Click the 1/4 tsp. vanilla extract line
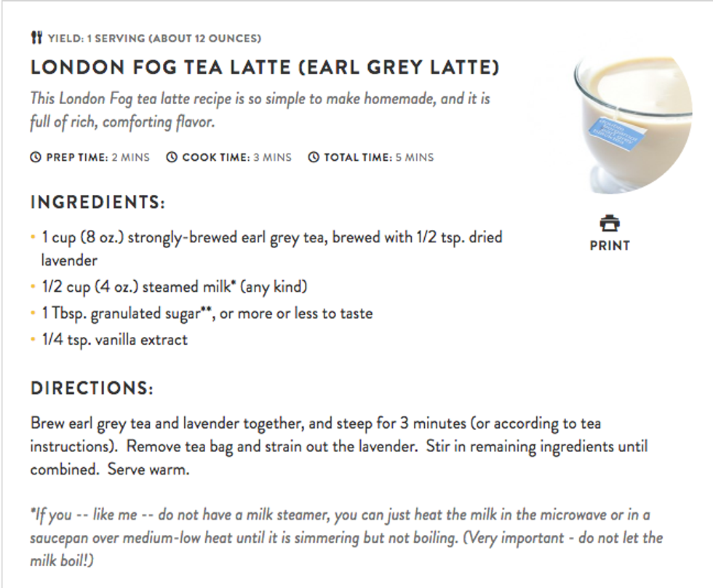The image size is (713, 588). click(115, 340)
